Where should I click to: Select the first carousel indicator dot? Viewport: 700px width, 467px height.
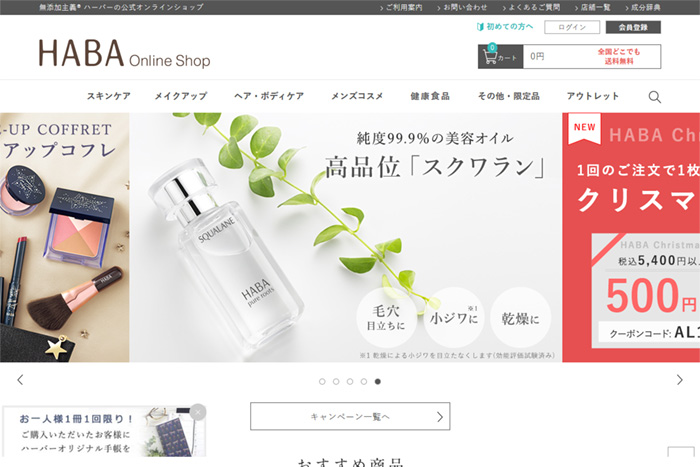[x=321, y=381]
